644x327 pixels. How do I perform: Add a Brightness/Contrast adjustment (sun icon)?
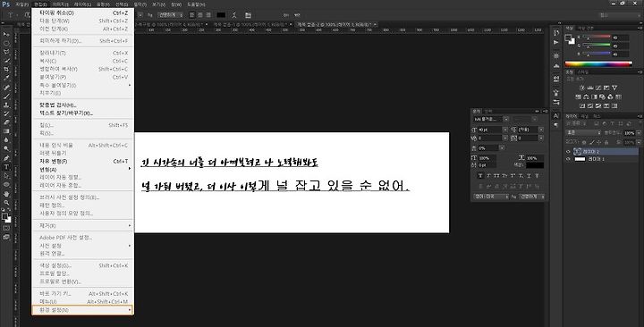click(x=581, y=88)
